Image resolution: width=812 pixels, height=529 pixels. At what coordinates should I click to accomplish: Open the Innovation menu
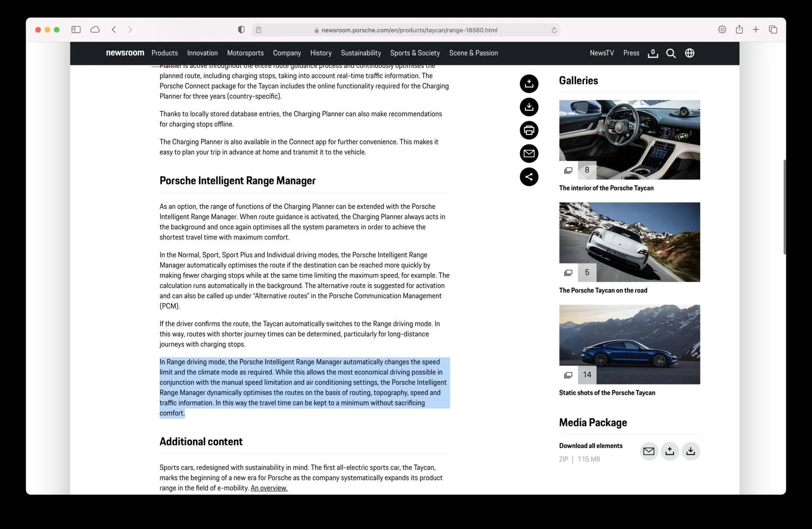pos(203,53)
